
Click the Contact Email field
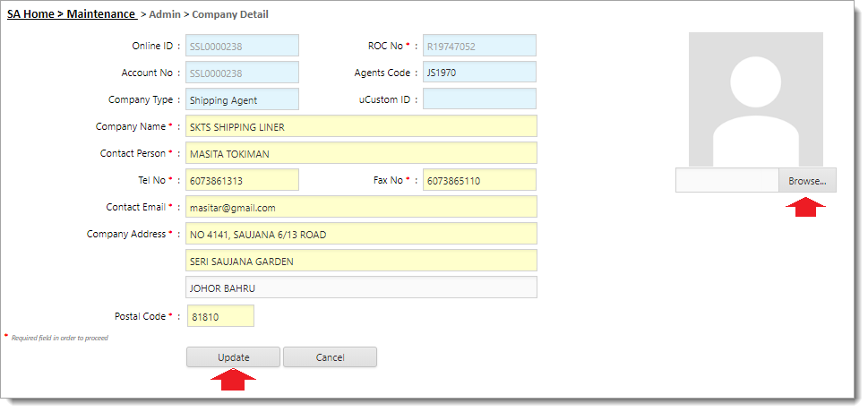tap(361, 208)
